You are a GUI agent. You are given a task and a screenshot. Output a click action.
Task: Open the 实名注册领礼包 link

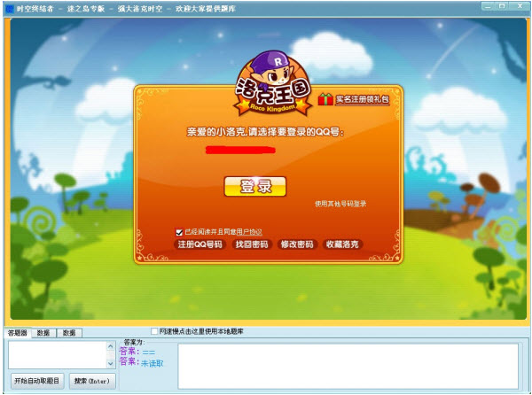point(362,99)
